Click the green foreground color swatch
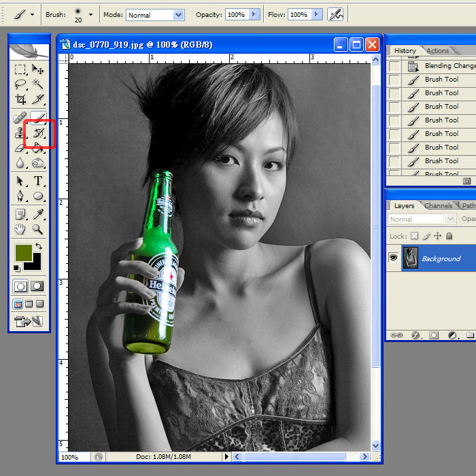The height and width of the screenshot is (476, 476). coord(22,253)
